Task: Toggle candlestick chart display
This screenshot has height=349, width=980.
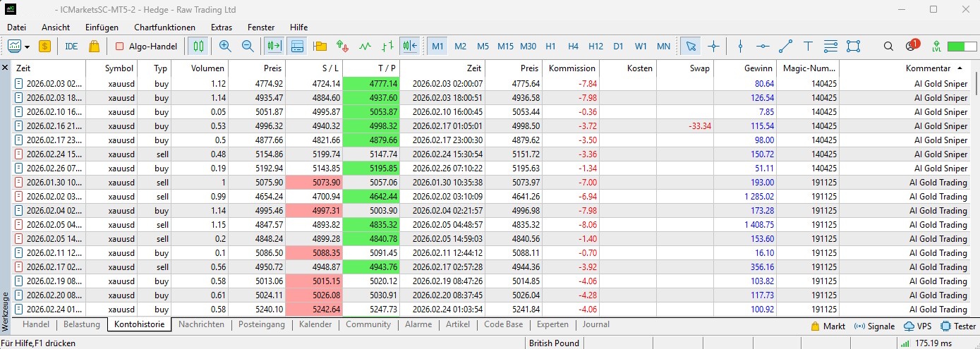Action: (x=198, y=46)
